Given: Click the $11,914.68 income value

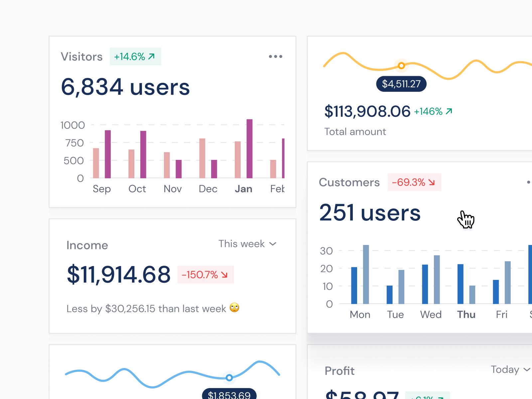Looking at the screenshot, I should point(119,275).
